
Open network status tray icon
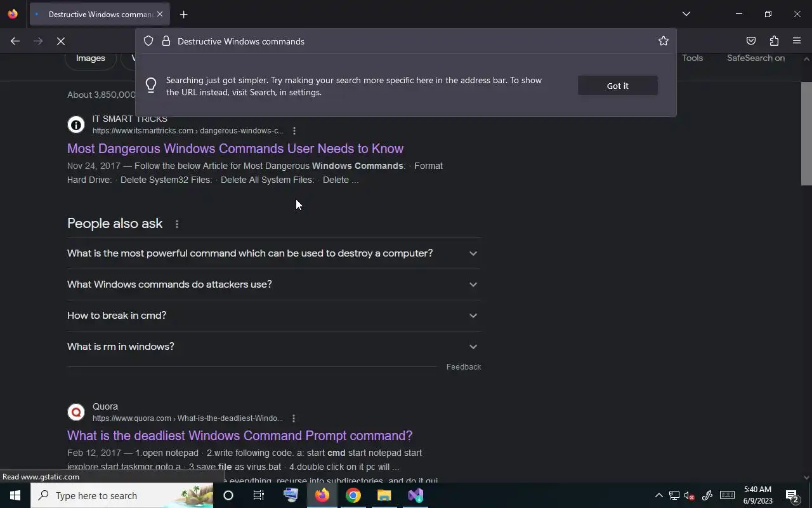(674, 495)
